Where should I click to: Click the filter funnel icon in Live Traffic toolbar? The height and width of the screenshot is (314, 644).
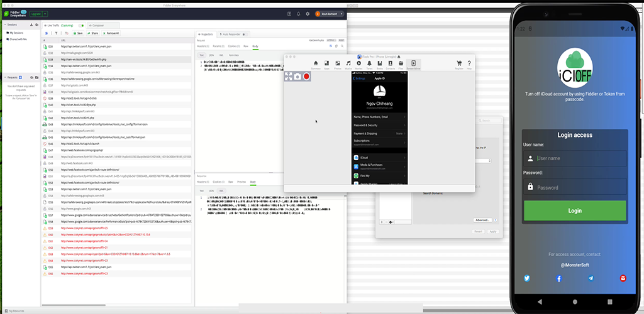(56, 33)
